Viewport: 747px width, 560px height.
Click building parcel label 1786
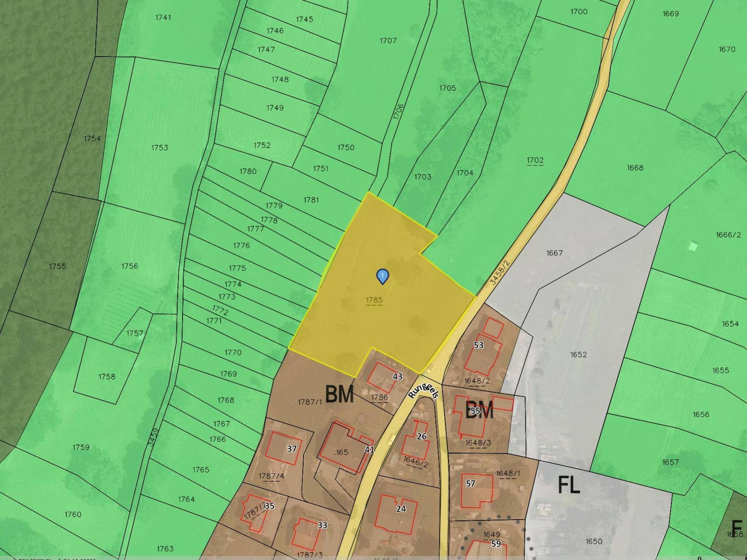coord(379,397)
